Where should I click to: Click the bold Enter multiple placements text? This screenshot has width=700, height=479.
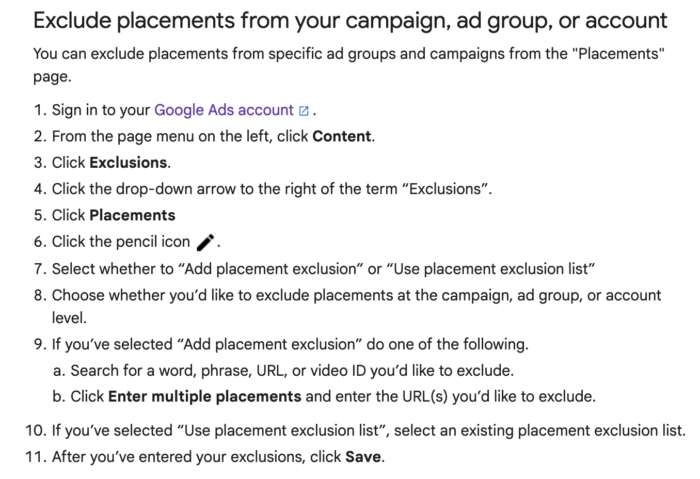pos(204,396)
